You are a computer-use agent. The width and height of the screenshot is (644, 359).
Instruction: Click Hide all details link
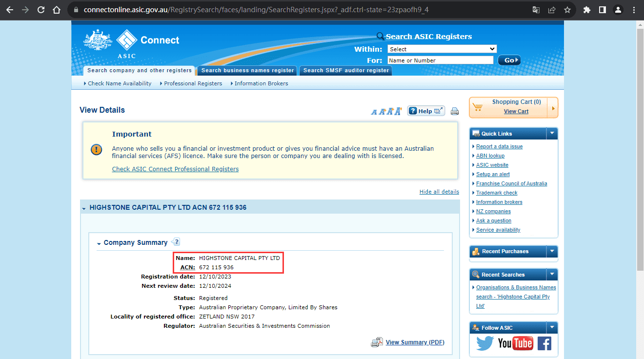click(439, 192)
